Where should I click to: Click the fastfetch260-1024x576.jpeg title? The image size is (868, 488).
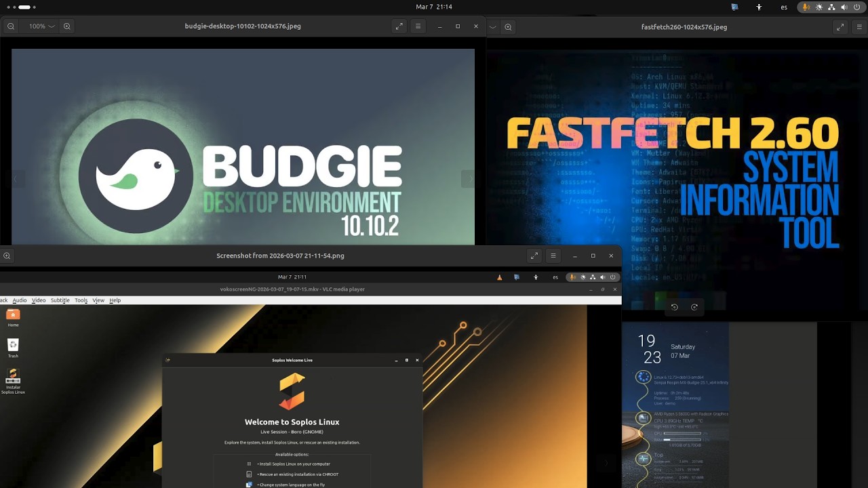[684, 27]
